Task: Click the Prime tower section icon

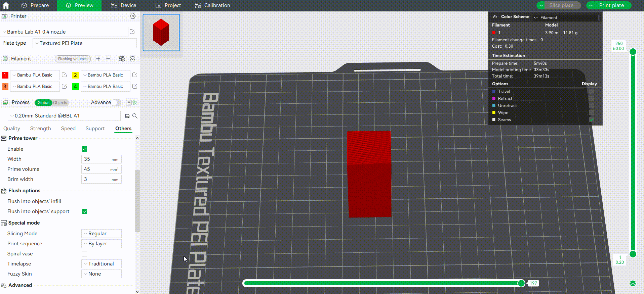Action: [x=4, y=138]
